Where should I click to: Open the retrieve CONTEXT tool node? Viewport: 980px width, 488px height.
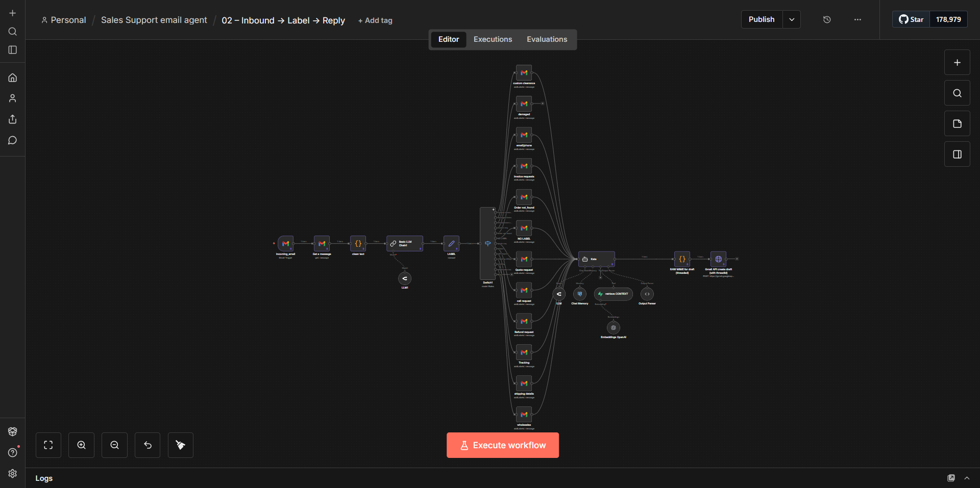click(612, 294)
